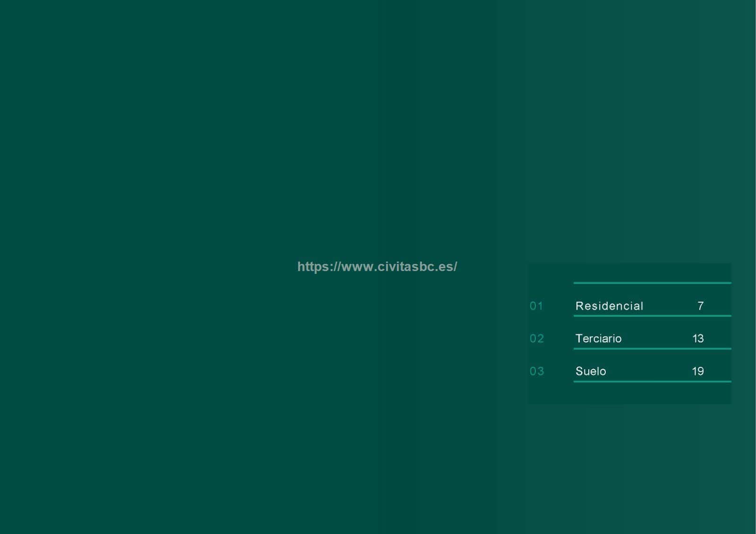Click section number 01
The width and height of the screenshot is (756, 534).
pos(536,306)
